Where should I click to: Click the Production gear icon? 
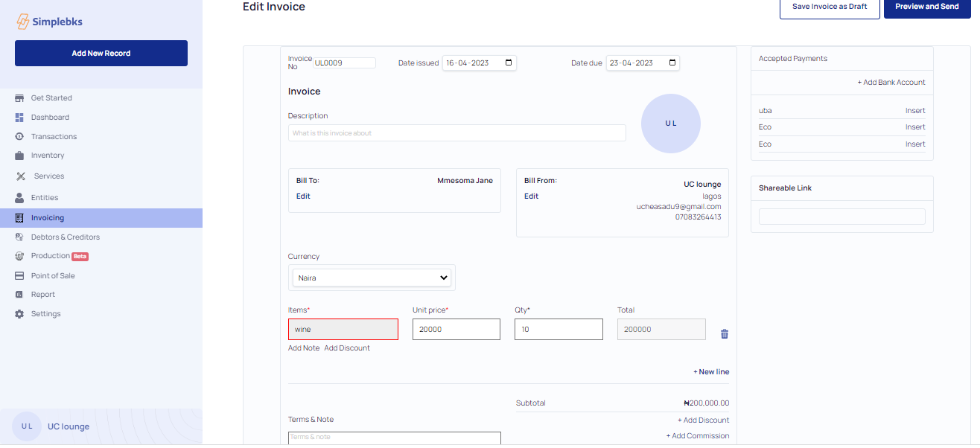(20, 256)
